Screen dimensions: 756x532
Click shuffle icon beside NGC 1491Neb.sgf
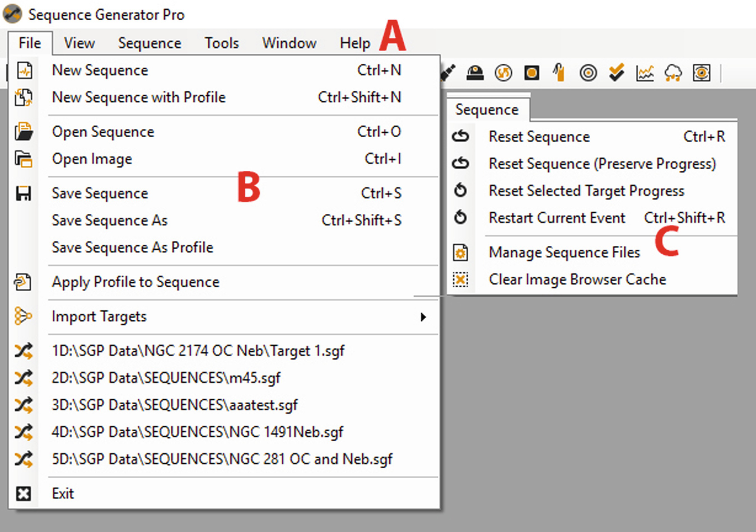pos(24,432)
